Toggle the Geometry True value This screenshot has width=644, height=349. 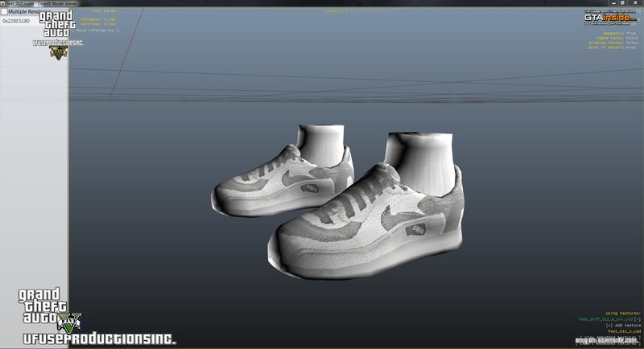pos(630,34)
